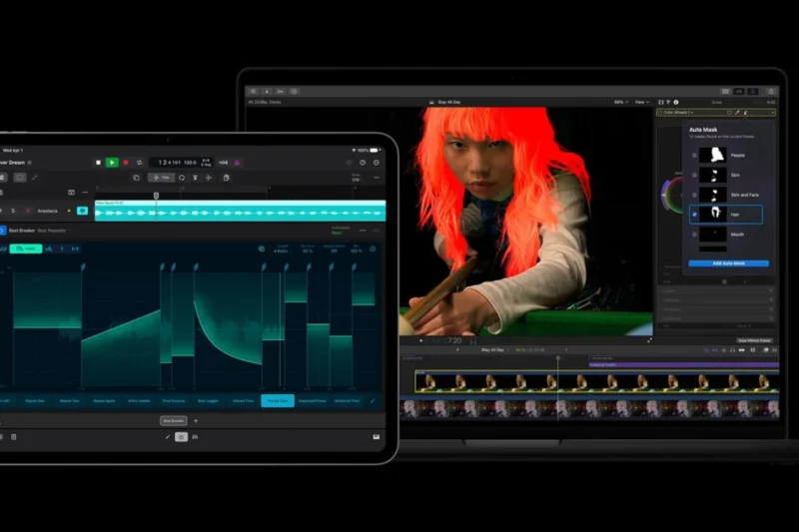Open the settings icon at the iPad top right
Screen dimensions: 799x532
pos(377,163)
